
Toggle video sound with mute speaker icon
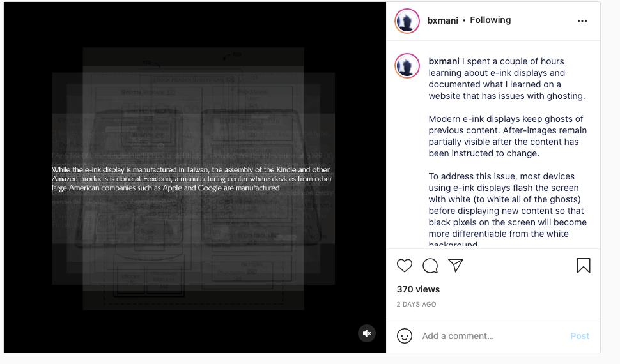[366, 333]
